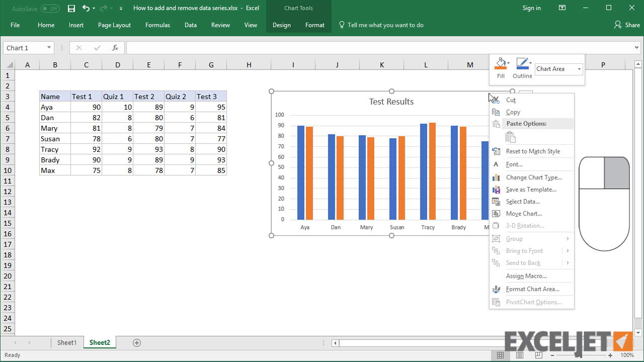644x362 pixels.
Task: Choose Select Data... menu entry
Action: 532,202
